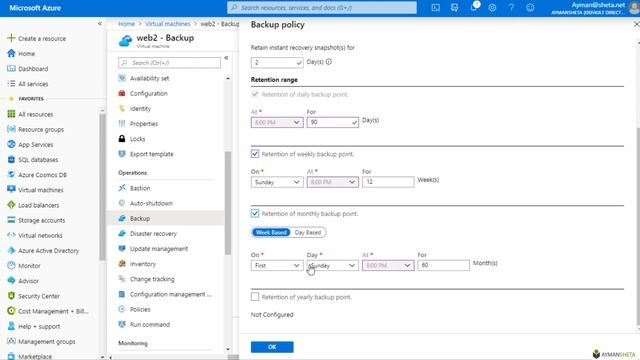640x360 pixels.
Task: Uncheck Retention of monthly backup point
Action: pyautogui.click(x=255, y=213)
